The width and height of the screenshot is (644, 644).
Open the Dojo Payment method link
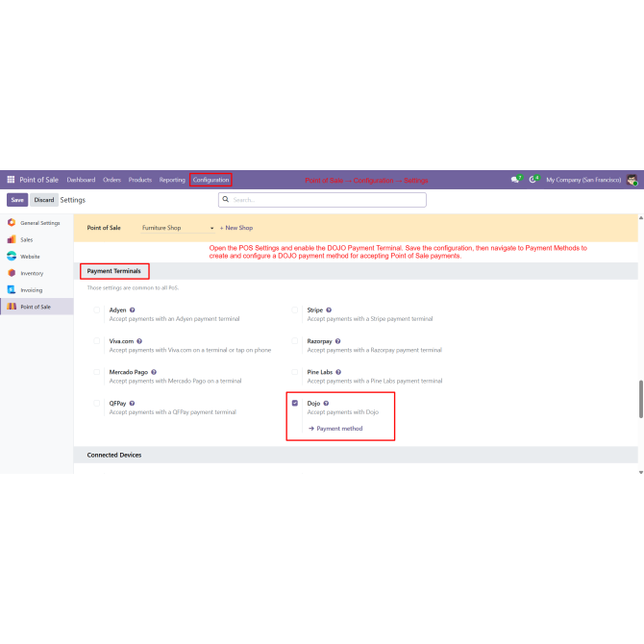339,429
